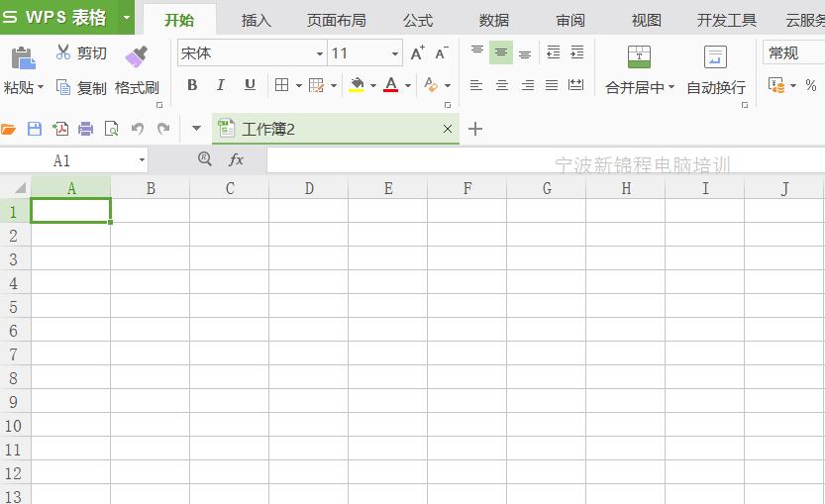825x504 pixels.
Task: Undo the last action
Action: (x=138, y=129)
